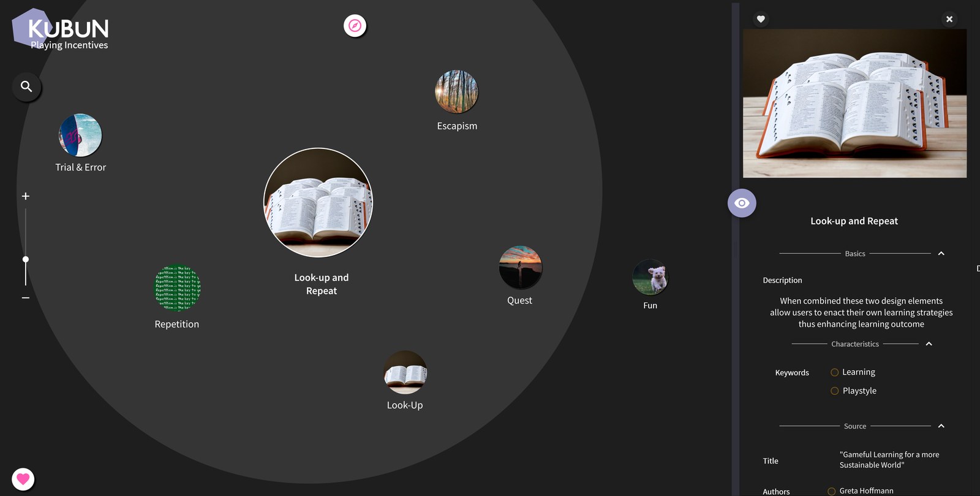Select the Fun node with dog picture
980x496 pixels.
[650, 277]
